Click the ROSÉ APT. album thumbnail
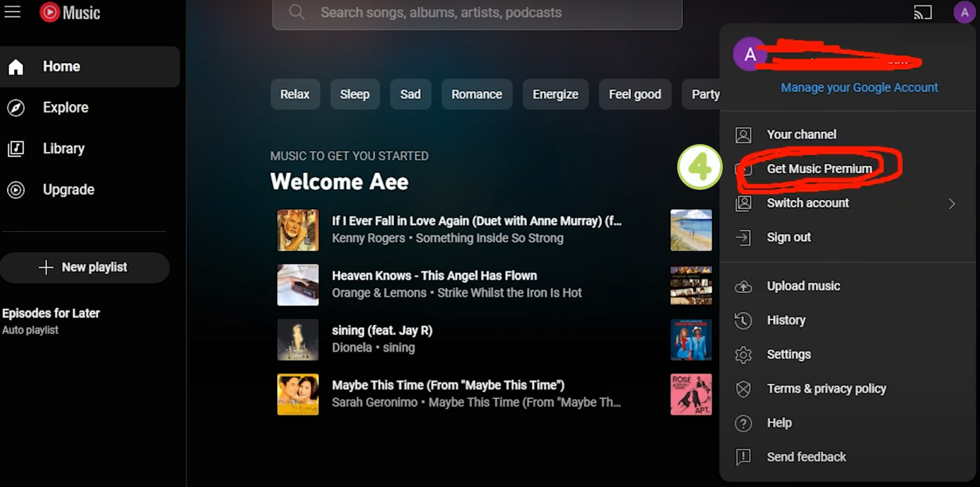Screen dimensions: 980x487 (x=691, y=394)
